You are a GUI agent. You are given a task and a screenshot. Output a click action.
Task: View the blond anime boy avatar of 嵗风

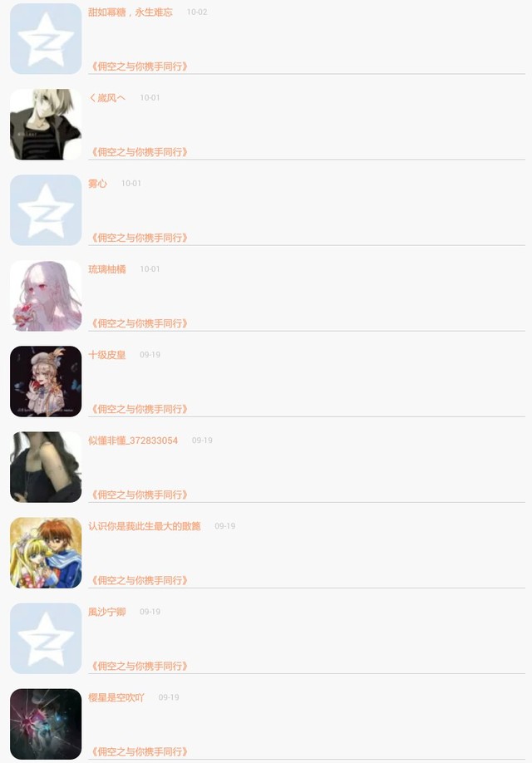(46, 125)
